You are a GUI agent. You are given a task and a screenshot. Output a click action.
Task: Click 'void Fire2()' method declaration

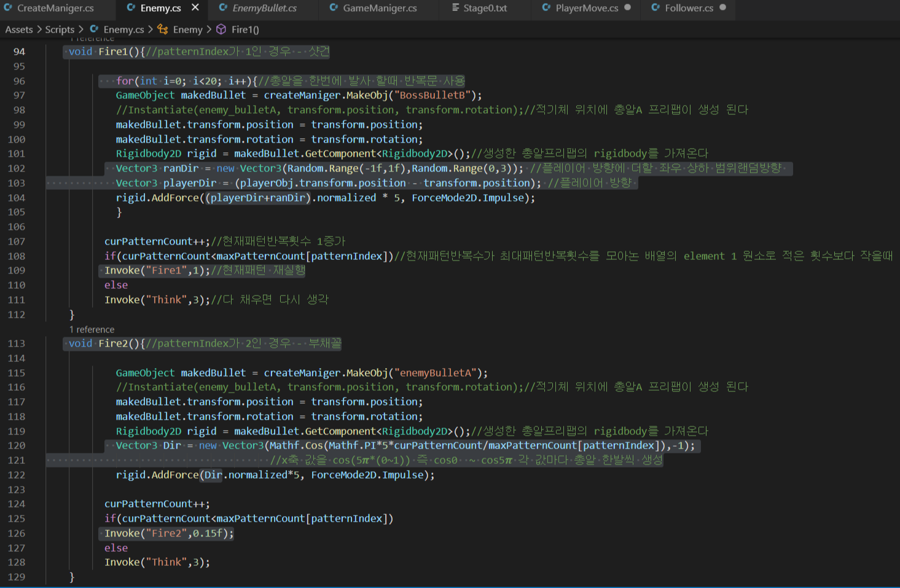pyautogui.click(x=104, y=343)
